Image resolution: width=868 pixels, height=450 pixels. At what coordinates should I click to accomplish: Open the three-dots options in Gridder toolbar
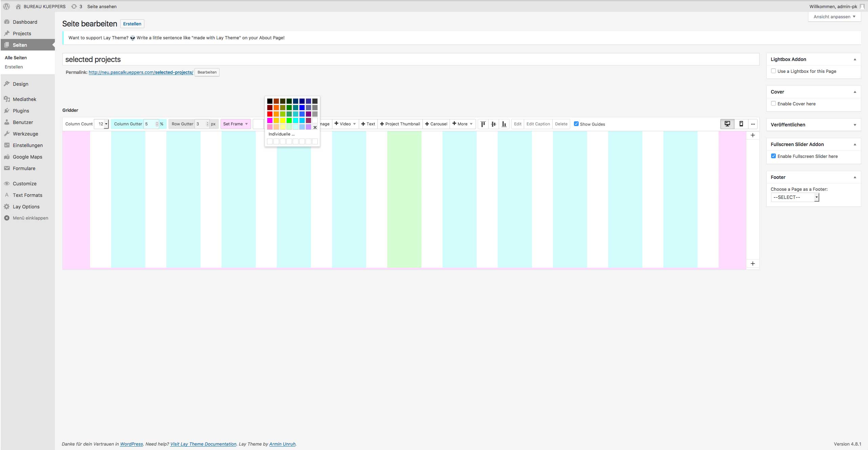[x=753, y=124]
